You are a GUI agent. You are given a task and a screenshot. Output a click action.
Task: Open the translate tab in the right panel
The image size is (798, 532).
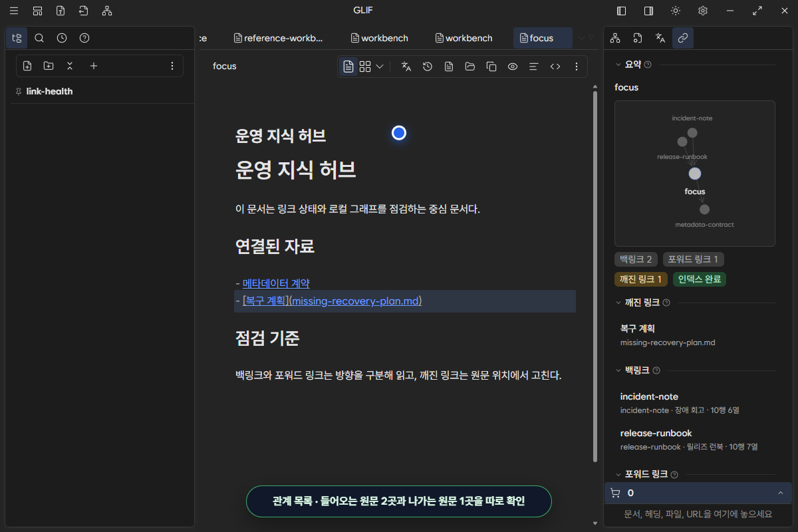(x=660, y=38)
